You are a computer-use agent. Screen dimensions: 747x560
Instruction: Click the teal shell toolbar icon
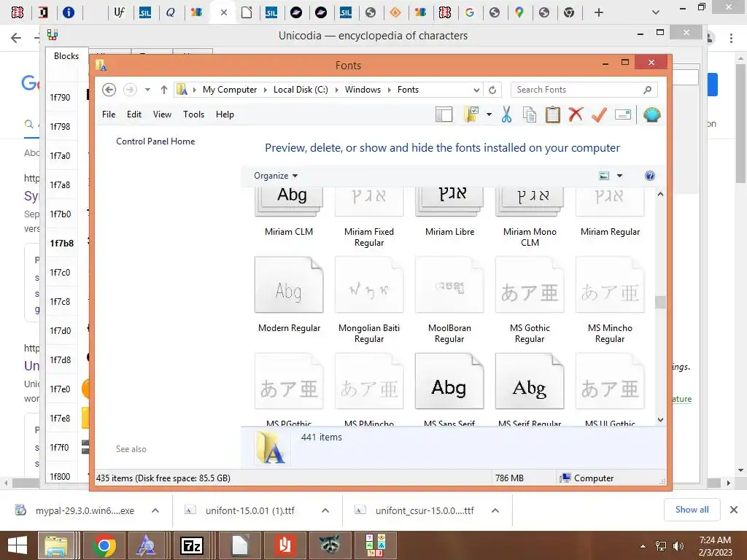(651, 114)
